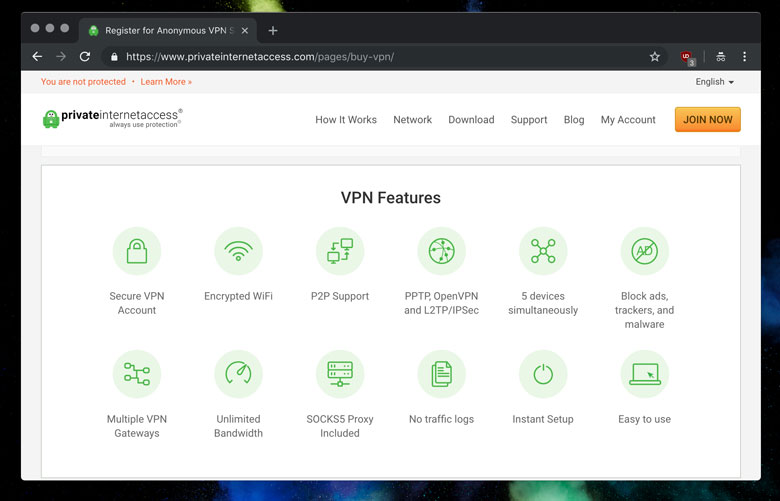Open Chrome's three-dot menu
Viewport: 780px width, 501px height.
click(x=744, y=57)
